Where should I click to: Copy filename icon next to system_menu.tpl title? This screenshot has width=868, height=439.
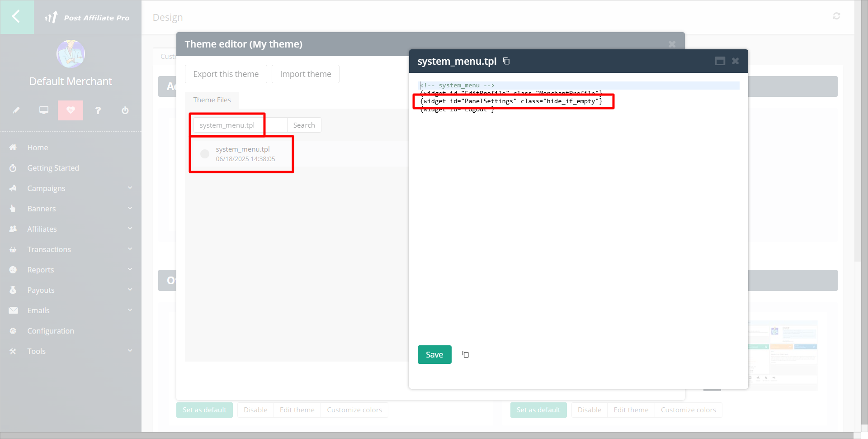click(x=506, y=61)
